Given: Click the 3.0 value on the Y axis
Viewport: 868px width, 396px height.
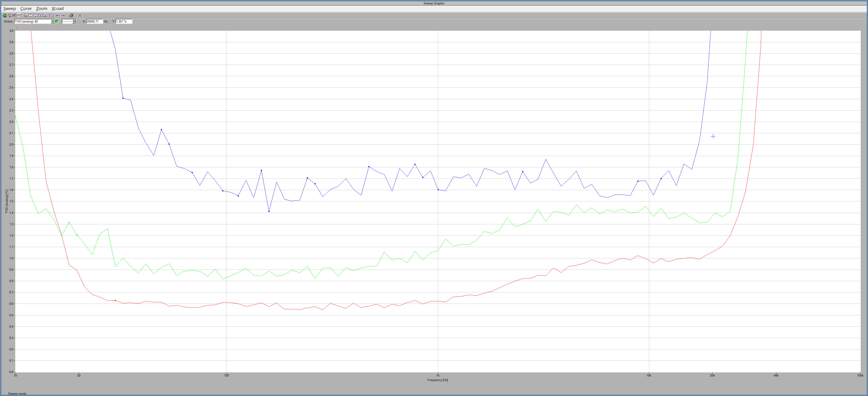Looking at the screenshot, I should pos(11,31).
